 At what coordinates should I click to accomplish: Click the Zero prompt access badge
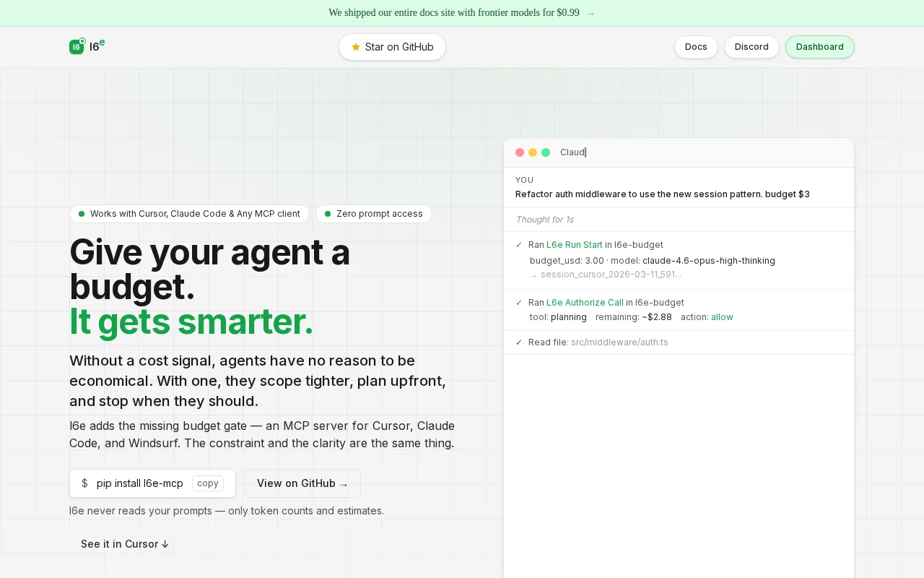tap(374, 214)
